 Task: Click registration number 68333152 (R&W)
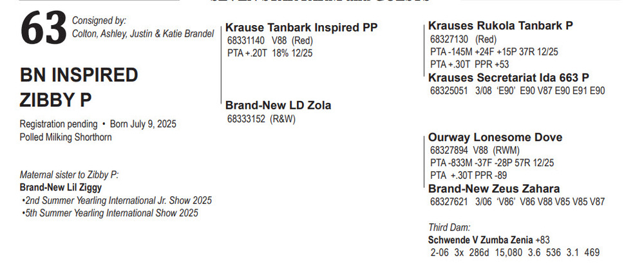(261, 118)
